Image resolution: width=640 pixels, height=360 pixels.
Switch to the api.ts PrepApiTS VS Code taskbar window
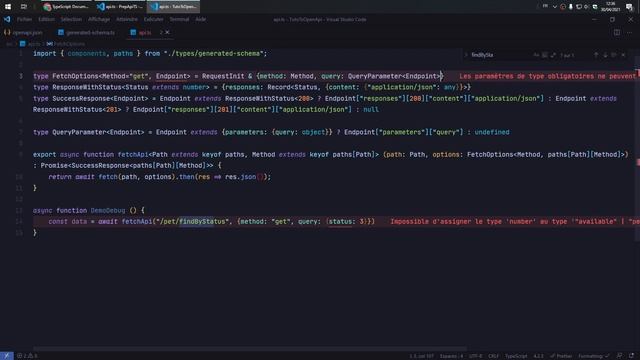pos(120,7)
